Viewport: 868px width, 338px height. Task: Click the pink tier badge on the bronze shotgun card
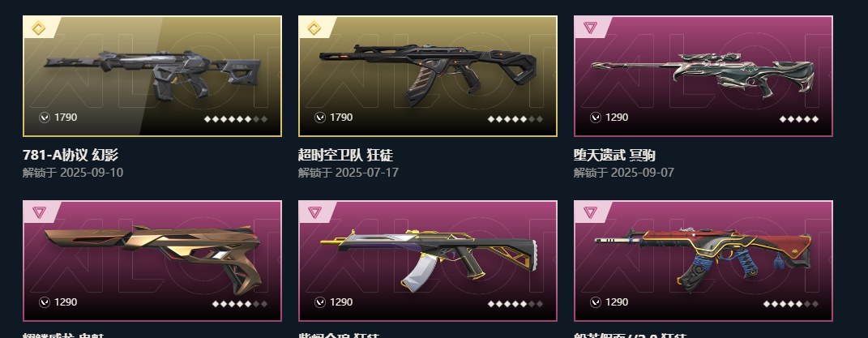tap(38, 212)
